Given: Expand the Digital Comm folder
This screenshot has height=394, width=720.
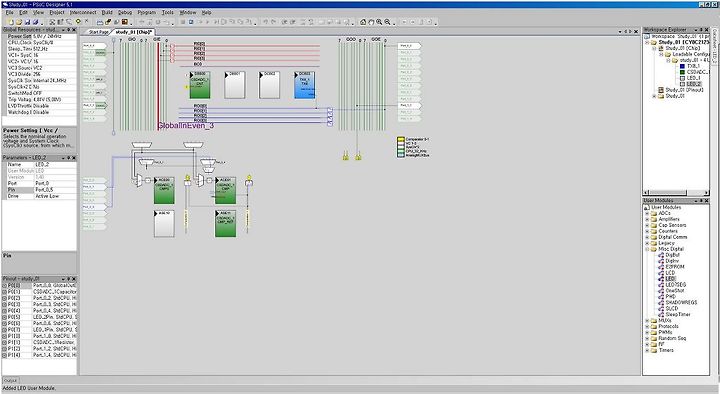Looking at the screenshot, I should [647, 237].
